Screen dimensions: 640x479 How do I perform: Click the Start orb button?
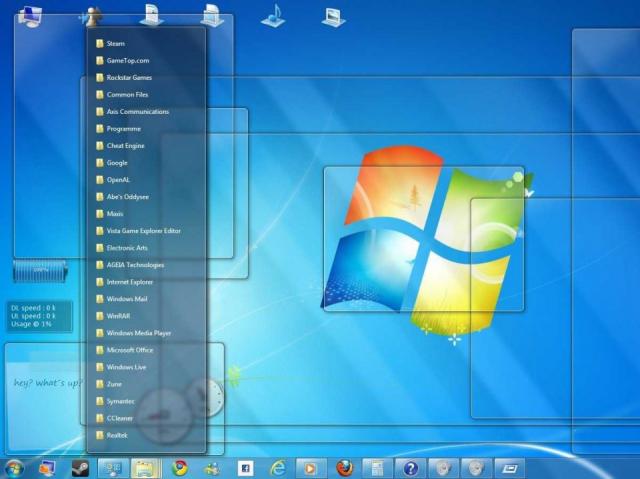tap(14, 468)
